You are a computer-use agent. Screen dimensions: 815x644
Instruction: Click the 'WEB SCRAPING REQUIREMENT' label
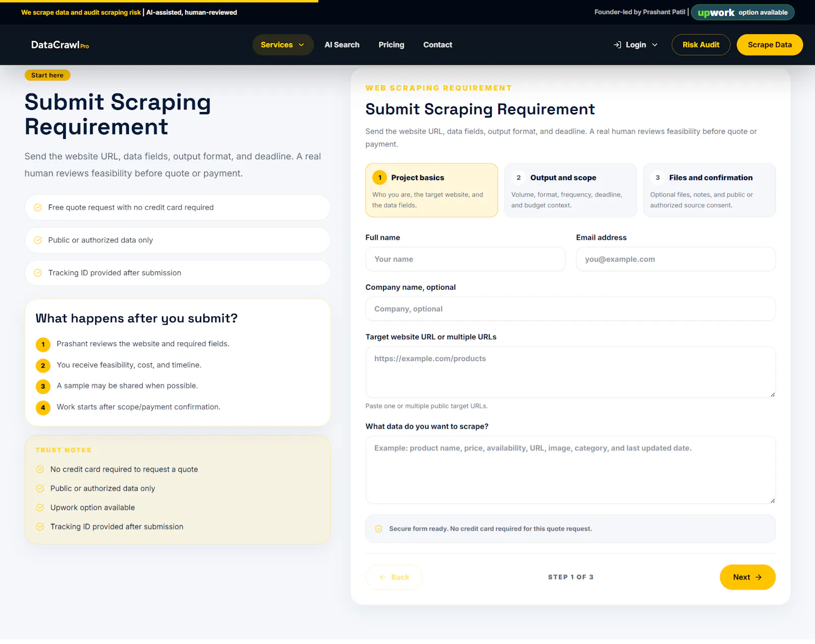click(x=439, y=88)
